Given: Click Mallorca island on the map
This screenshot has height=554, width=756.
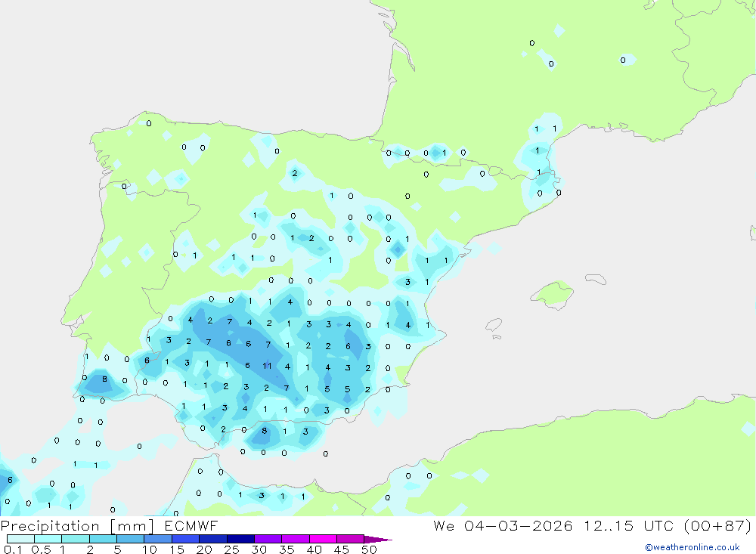Looking at the screenshot, I should 553,293.
